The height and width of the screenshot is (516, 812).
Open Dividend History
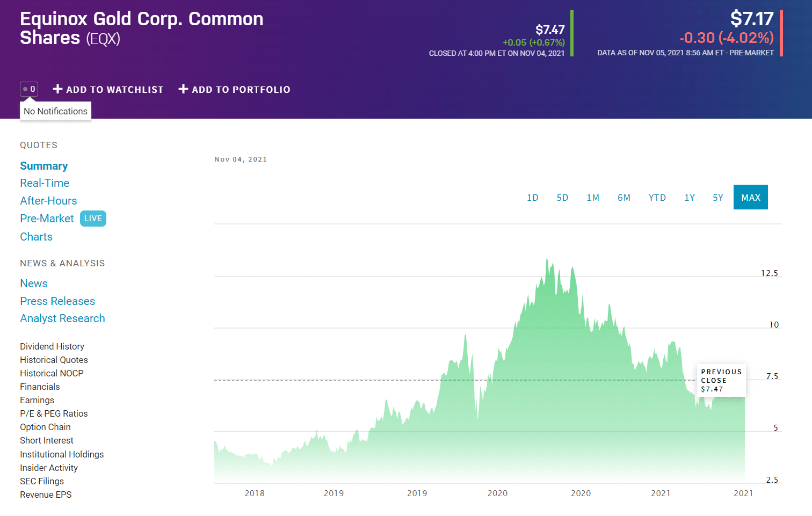52,346
